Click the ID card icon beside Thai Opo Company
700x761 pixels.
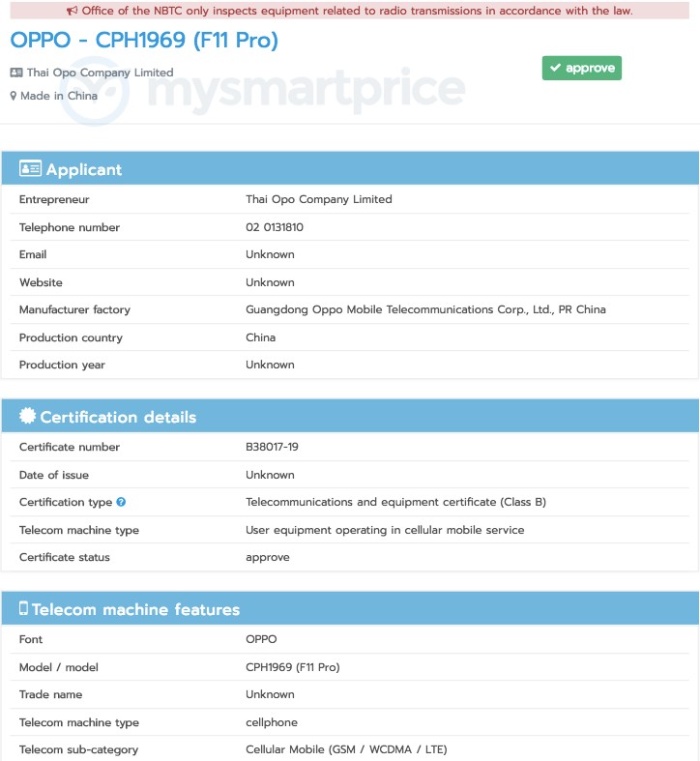coord(16,73)
